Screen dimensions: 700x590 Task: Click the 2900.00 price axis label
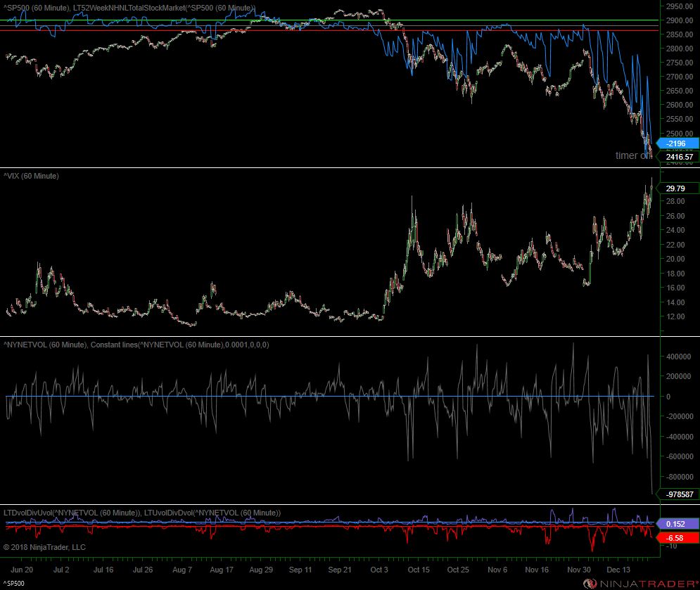click(680, 20)
